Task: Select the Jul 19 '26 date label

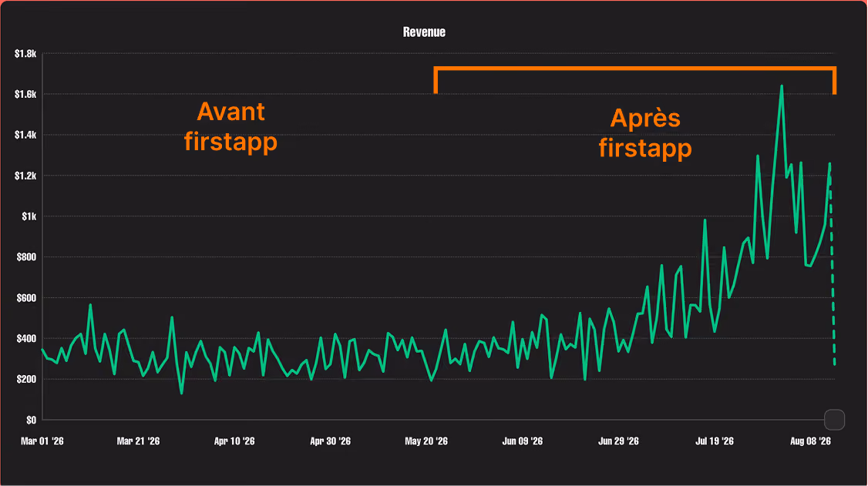Action: point(715,441)
